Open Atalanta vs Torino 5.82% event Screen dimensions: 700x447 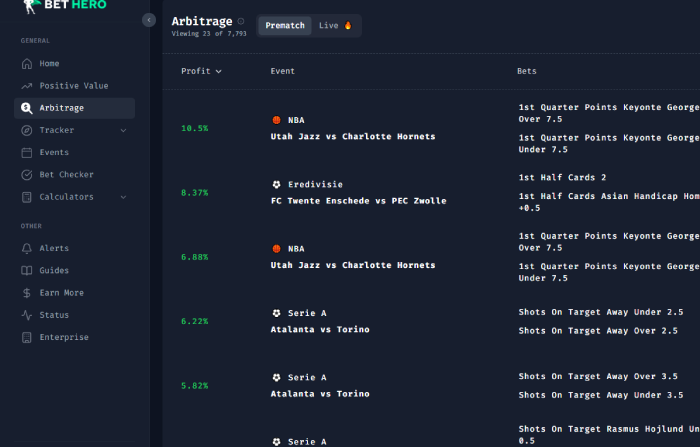coord(320,394)
